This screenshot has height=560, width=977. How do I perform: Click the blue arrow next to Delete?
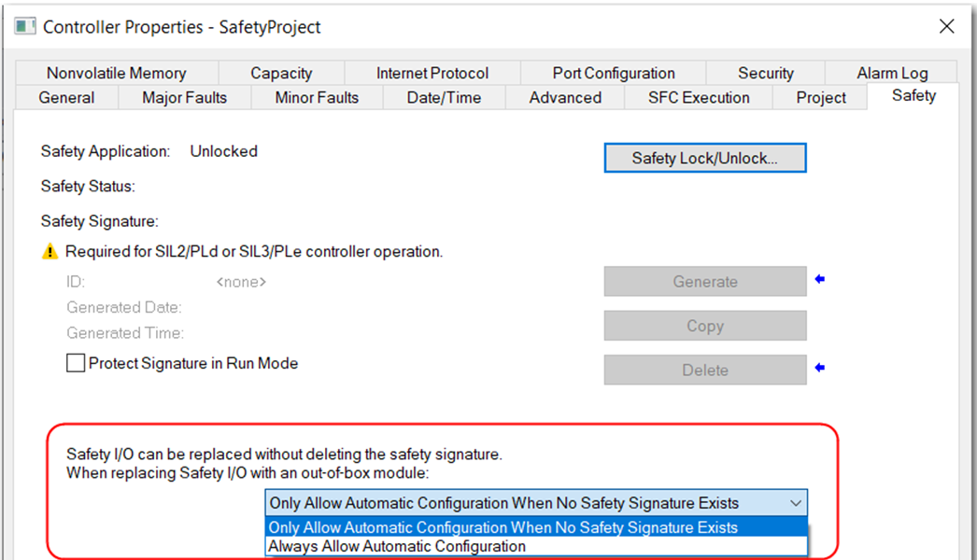click(x=820, y=369)
